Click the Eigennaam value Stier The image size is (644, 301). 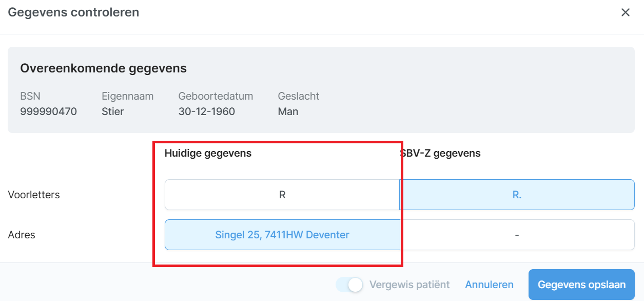click(x=113, y=111)
